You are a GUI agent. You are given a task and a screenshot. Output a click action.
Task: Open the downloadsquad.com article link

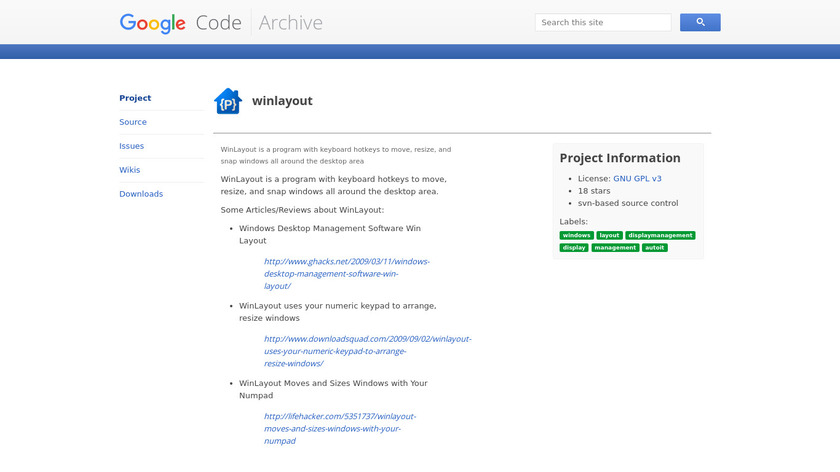(368, 351)
